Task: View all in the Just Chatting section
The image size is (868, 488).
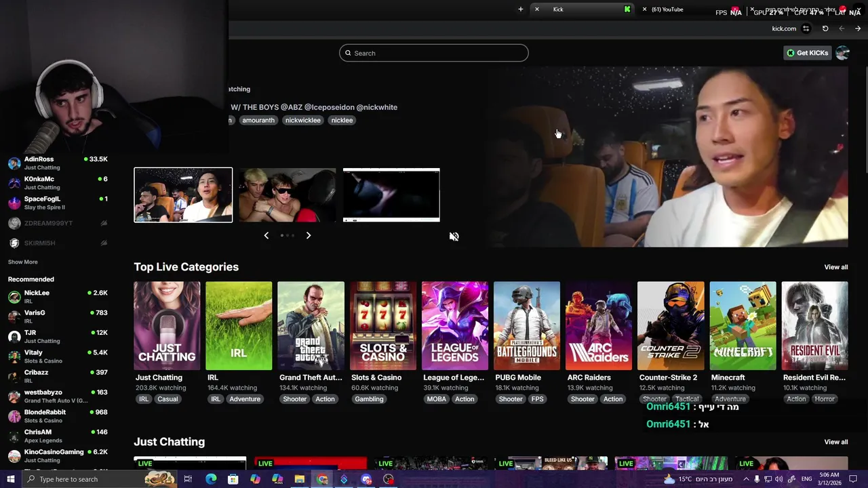Action: pos(835,442)
